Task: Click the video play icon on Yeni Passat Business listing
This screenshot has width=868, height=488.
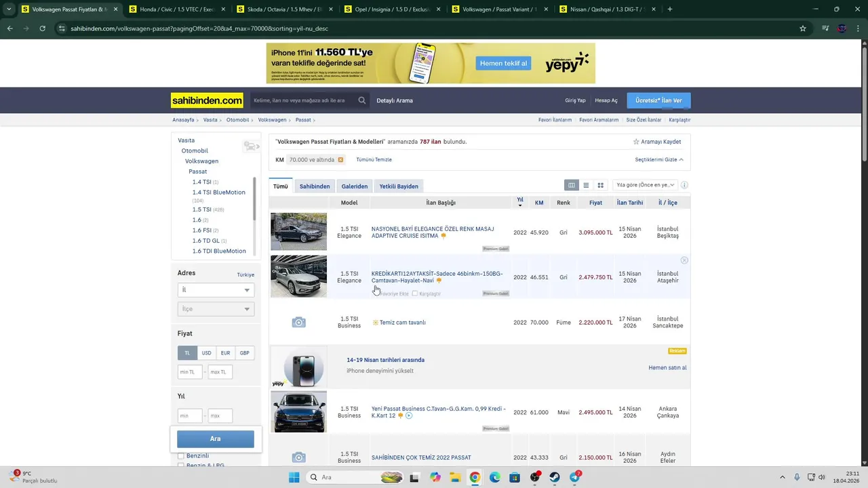Action: tap(409, 415)
